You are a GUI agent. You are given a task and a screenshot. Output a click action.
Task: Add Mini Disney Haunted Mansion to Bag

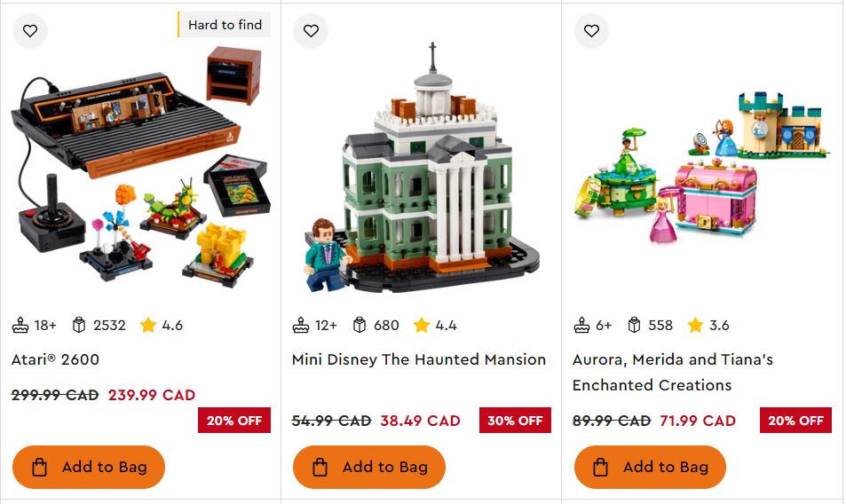coord(369,467)
